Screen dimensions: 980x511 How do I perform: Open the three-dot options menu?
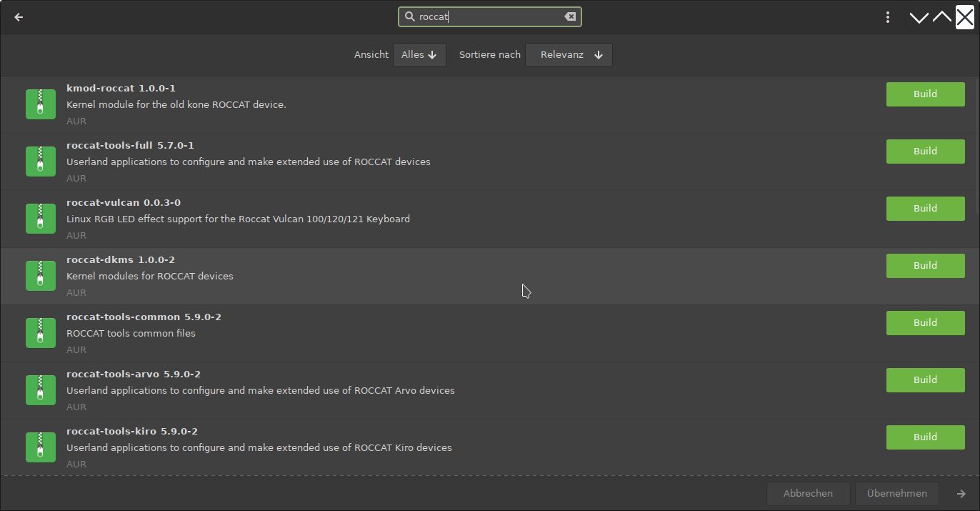pyautogui.click(x=888, y=17)
